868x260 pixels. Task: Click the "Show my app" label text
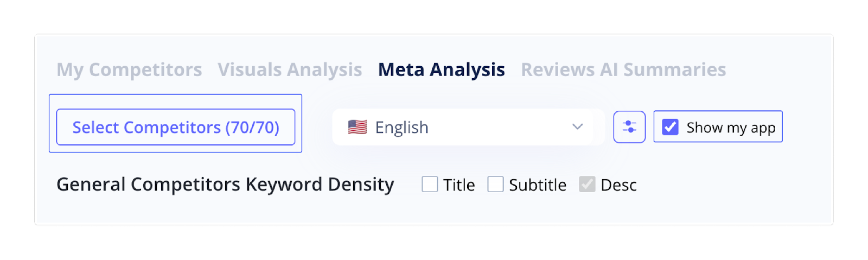731,128
